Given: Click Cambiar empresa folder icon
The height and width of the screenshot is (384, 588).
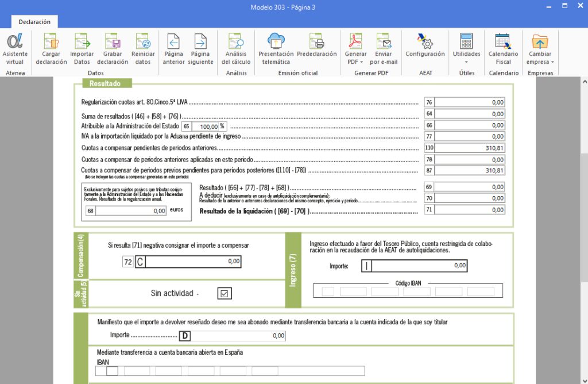Looking at the screenshot, I should pyautogui.click(x=540, y=41).
